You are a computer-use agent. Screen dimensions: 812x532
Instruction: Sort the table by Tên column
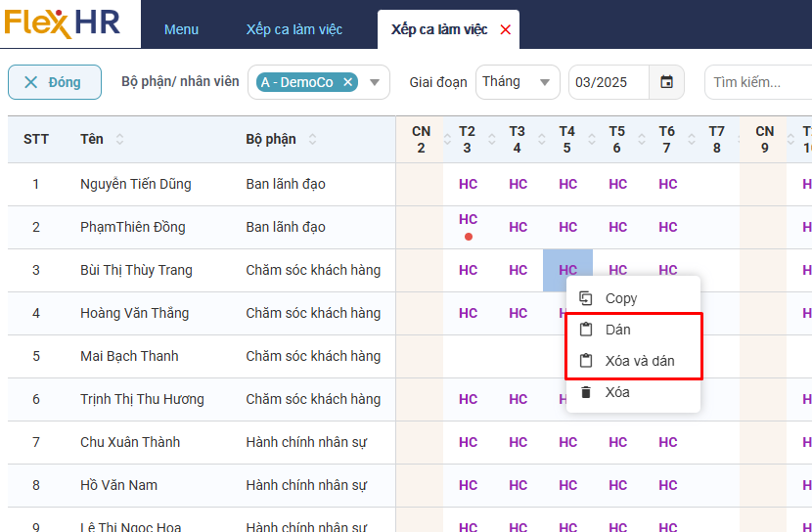(119, 139)
